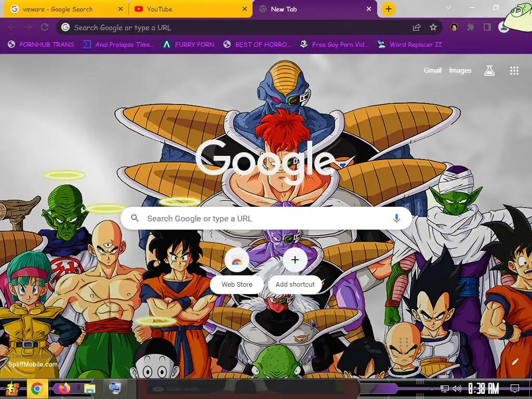Image resolution: width=532 pixels, height=399 pixels.
Task: Bookmark this tab with the star icon
Action: click(x=433, y=28)
